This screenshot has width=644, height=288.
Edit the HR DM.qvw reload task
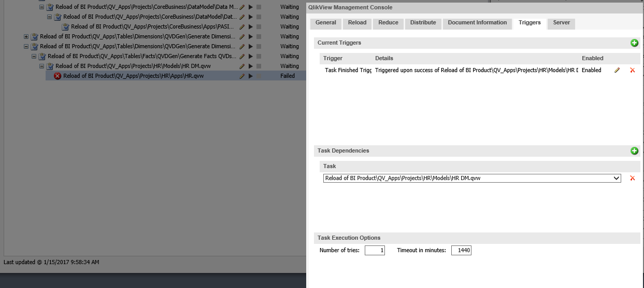tap(242, 66)
